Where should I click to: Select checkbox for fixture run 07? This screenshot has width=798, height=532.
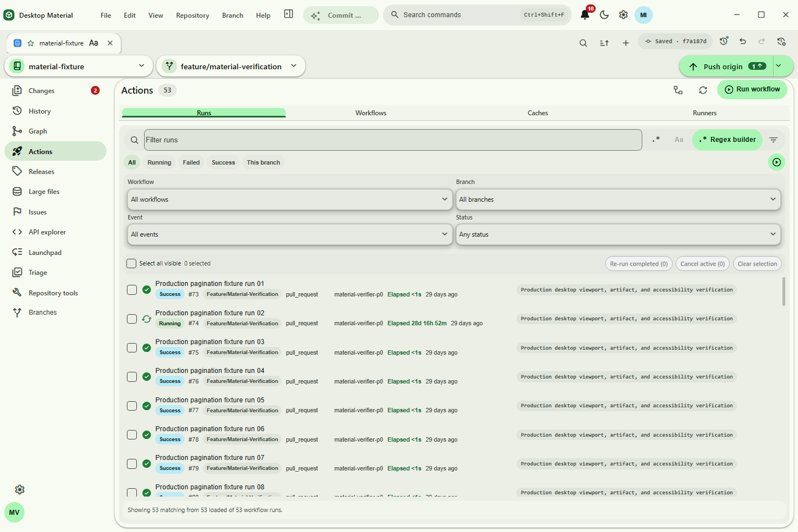[132, 463]
